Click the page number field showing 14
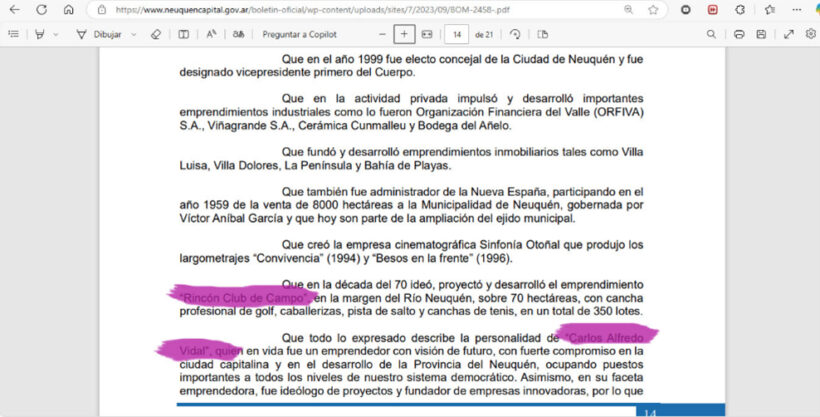820x417 pixels. (457, 33)
